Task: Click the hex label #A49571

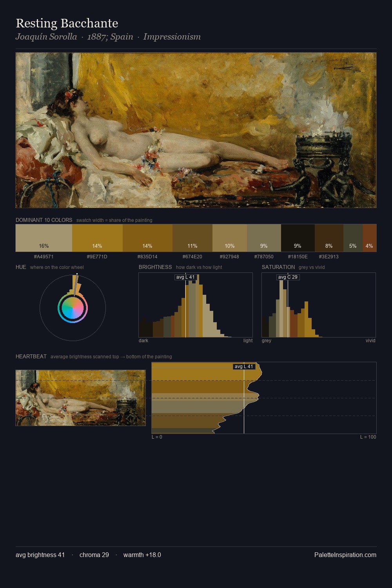Action: [44, 257]
